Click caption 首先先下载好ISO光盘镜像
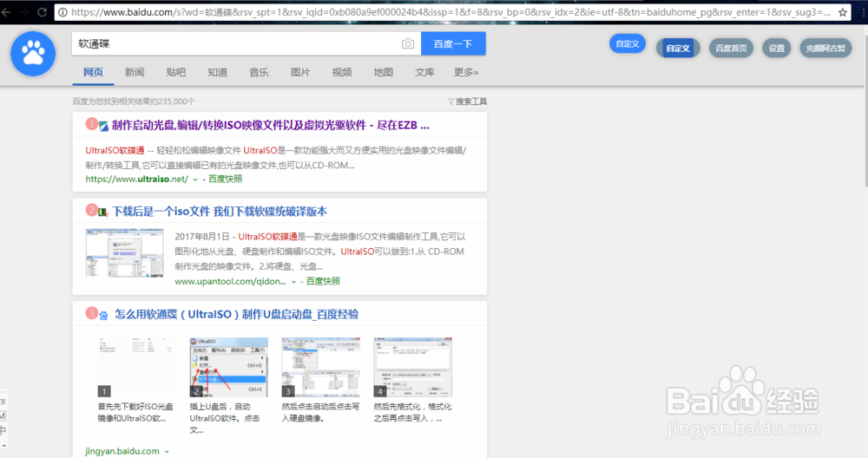 (x=135, y=413)
